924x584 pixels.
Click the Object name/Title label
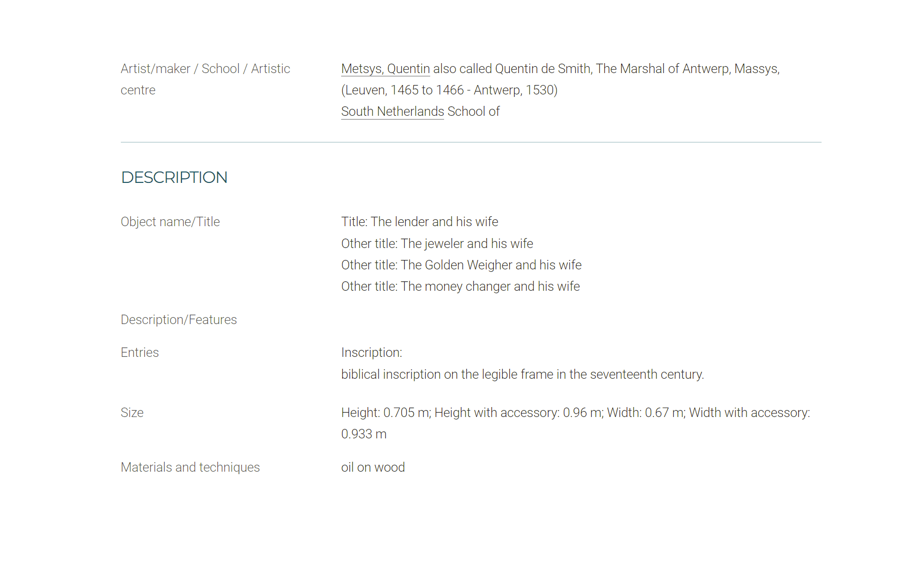pos(170,222)
